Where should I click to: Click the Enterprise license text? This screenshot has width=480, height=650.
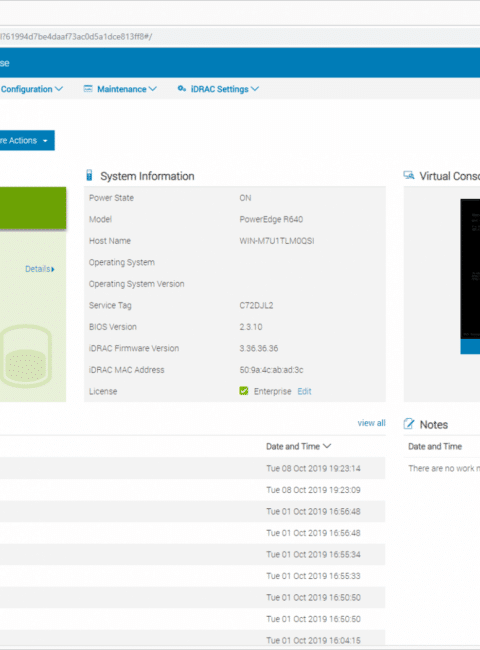272,391
